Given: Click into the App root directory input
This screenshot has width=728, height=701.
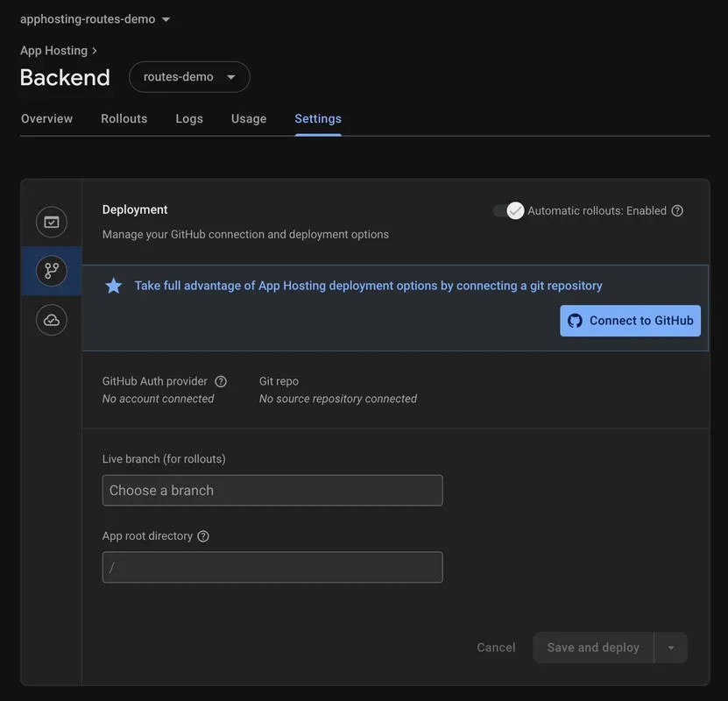Looking at the screenshot, I should [x=272, y=567].
